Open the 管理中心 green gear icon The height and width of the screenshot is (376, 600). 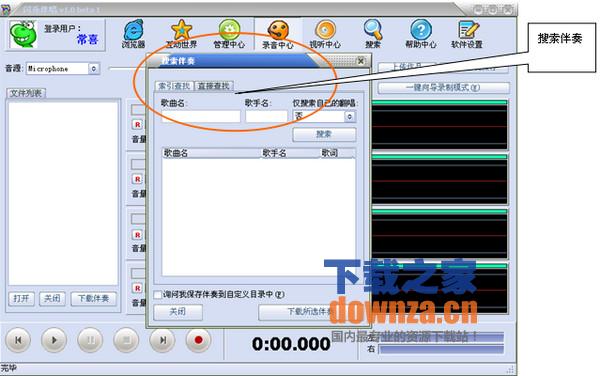[229, 30]
